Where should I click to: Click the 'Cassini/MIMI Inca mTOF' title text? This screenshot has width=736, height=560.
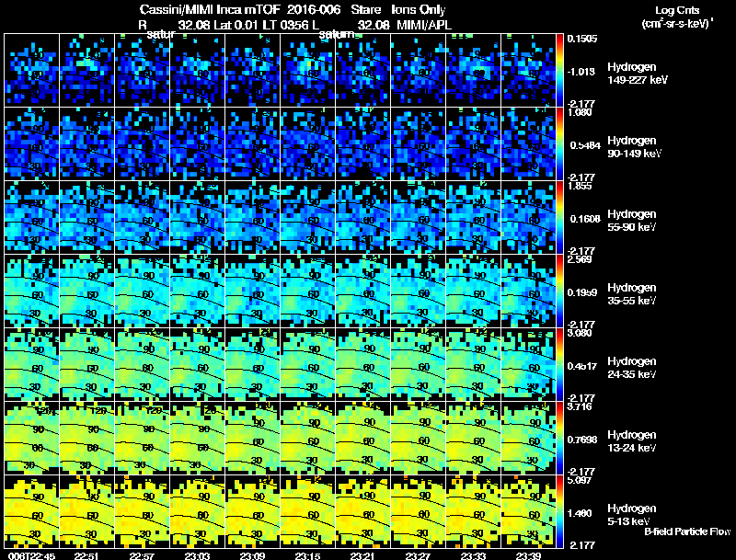click(210, 10)
